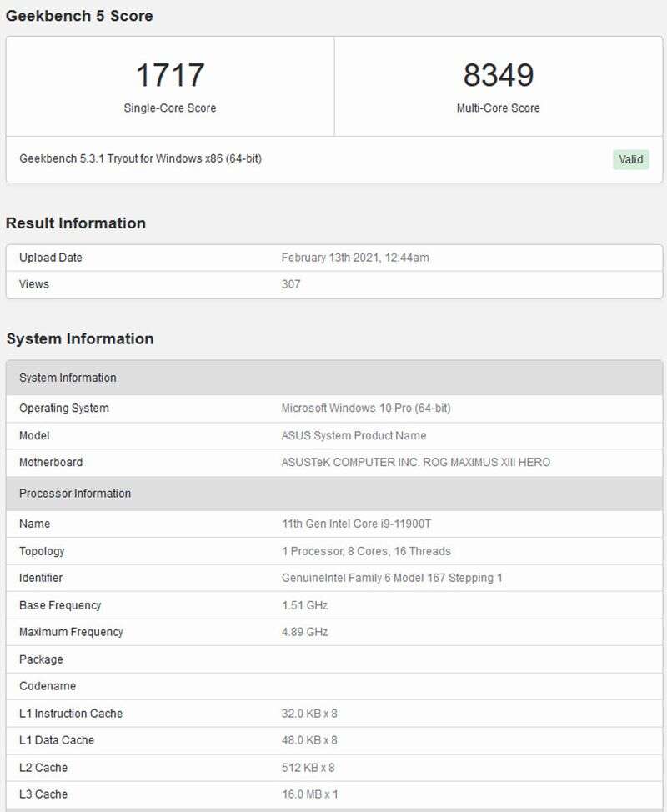Click the Intel Core i9-11900T processor name
This screenshot has height=812, width=667.
pos(379,524)
